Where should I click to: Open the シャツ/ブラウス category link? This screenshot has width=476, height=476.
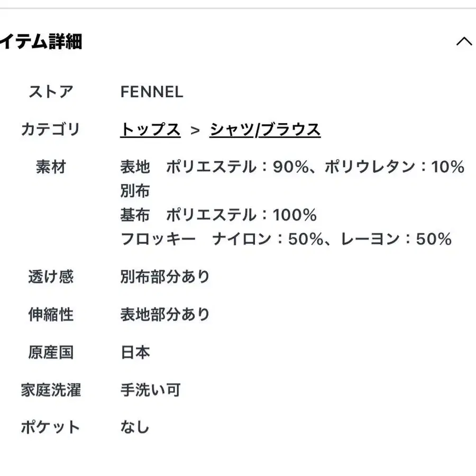click(265, 130)
